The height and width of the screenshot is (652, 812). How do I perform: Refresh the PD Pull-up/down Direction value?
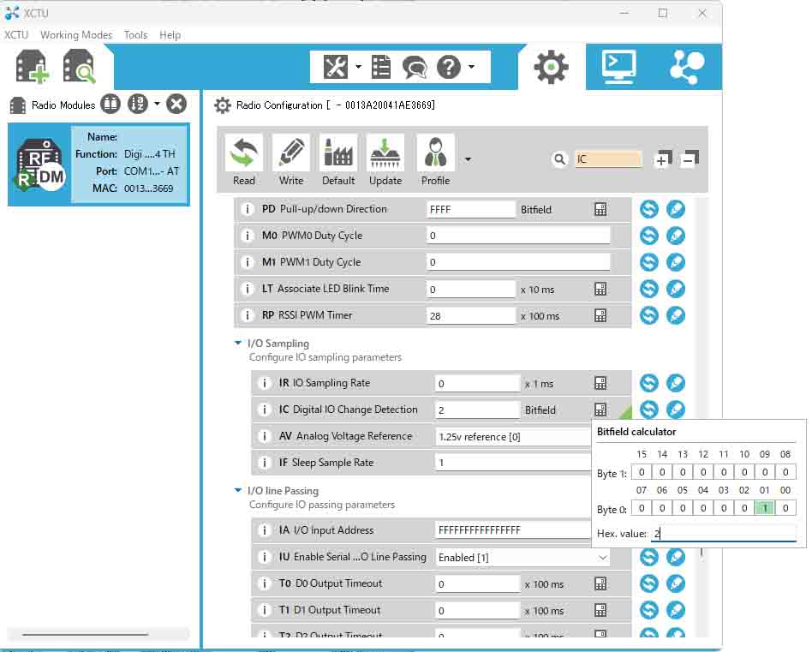click(649, 209)
